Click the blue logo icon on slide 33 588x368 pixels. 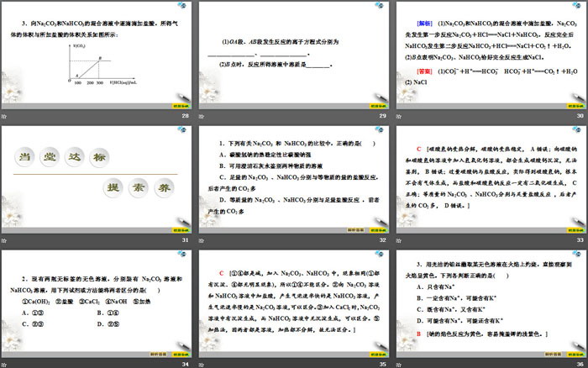577,129
